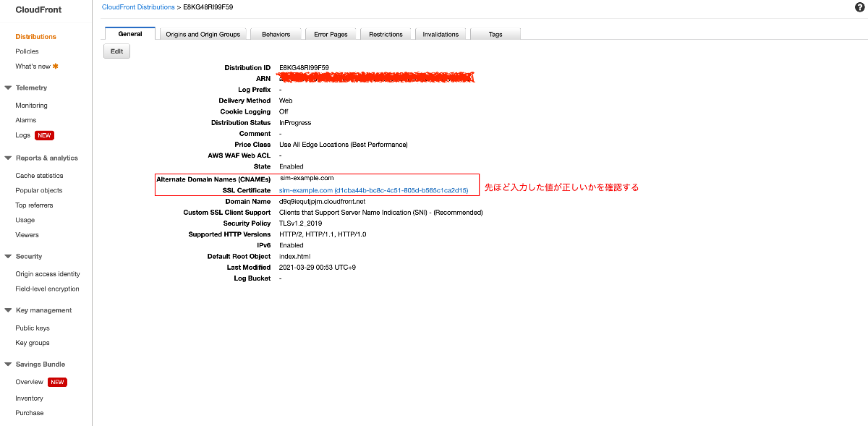Select the Default Root Object index.html
Viewport: 868px width, 426px height.
coord(295,256)
